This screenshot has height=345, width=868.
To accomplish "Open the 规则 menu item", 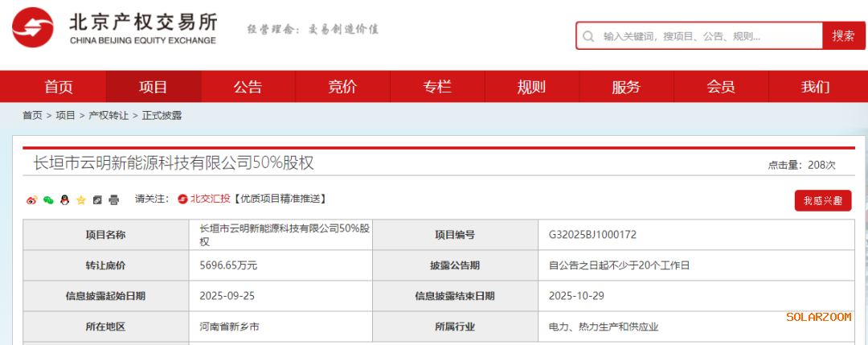I will [531, 87].
